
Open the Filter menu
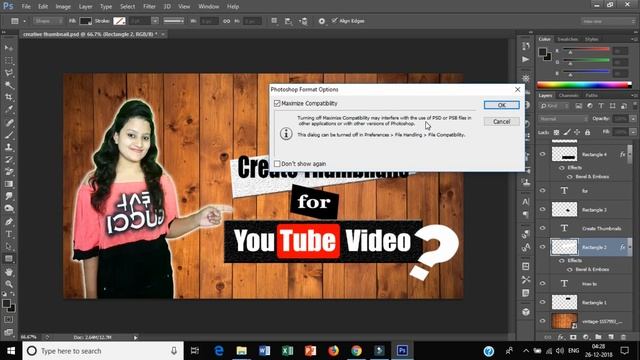[x=149, y=7]
